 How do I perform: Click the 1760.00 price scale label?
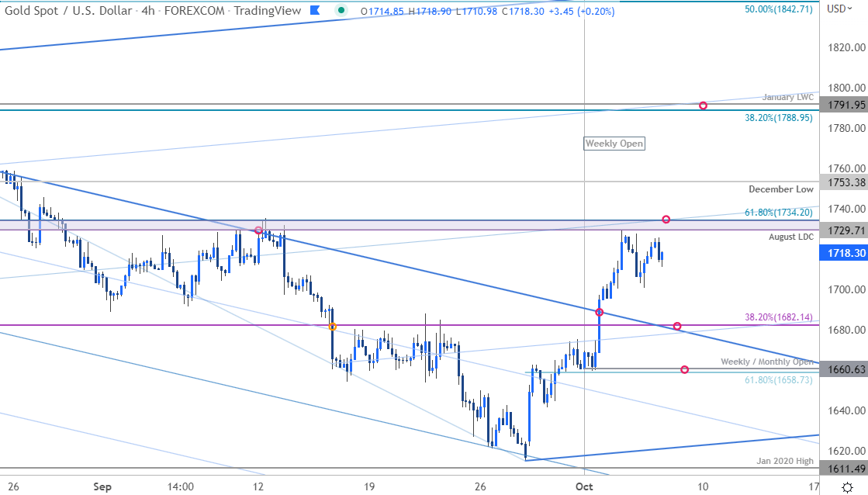click(846, 168)
